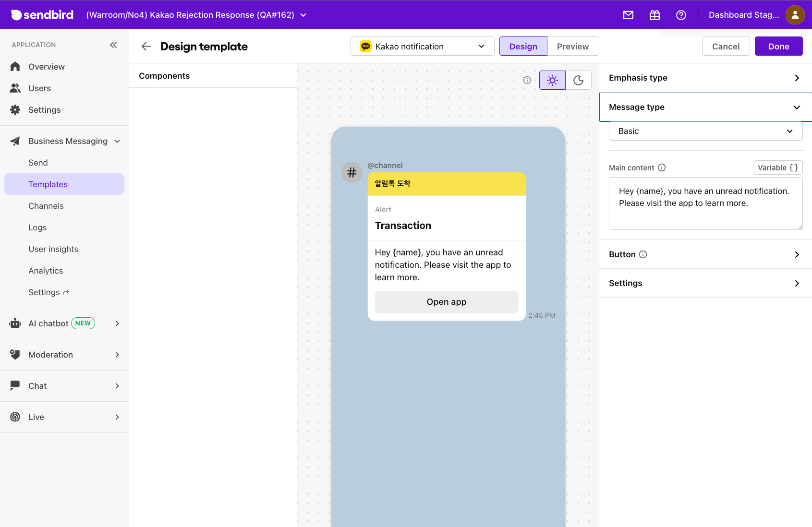This screenshot has width=812, height=527.
Task: Open the gift box icon
Action: (x=654, y=15)
